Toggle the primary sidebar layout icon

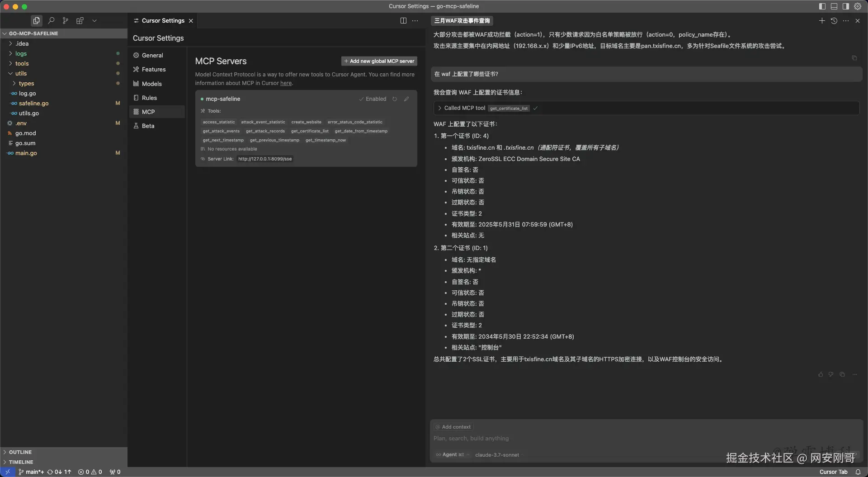pyautogui.click(x=822, y=6)
